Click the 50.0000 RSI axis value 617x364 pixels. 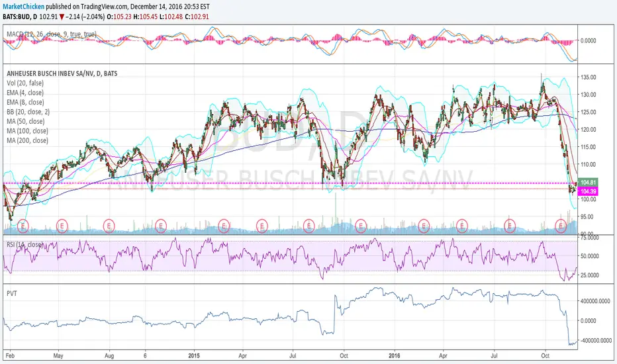[590, 256]
